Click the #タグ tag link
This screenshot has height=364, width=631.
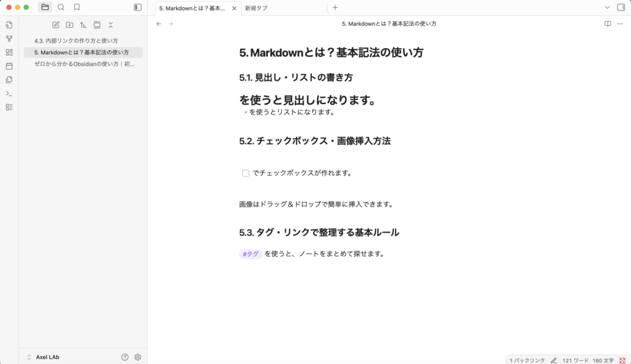click(x=250, y=254)
